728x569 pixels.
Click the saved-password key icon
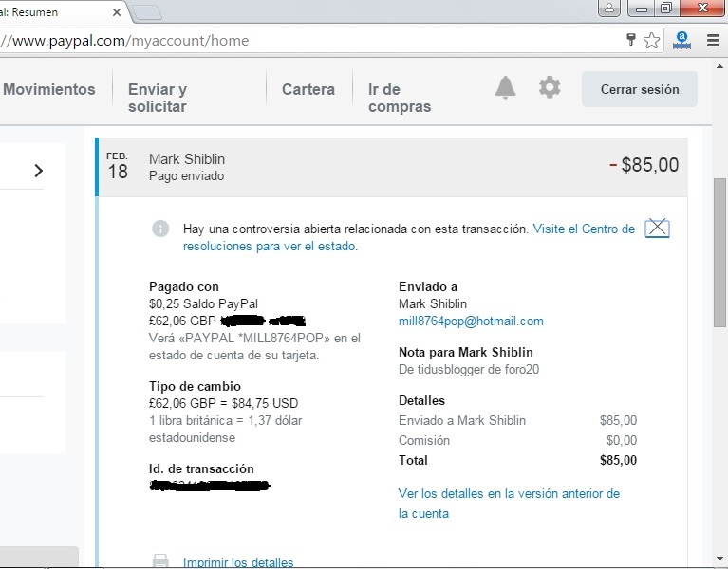coord(630,41)
